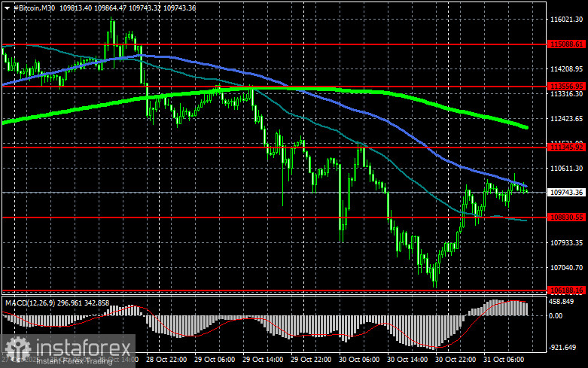Screen dimensions: 588x368
Task: Select the 115088.61 red price level label
Action: [x=566, y=44]
